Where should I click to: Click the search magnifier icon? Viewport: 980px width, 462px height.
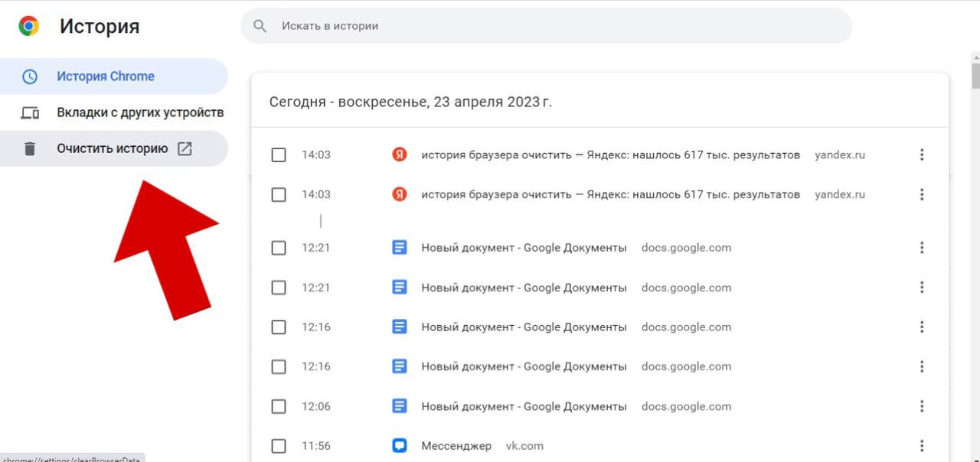click(x=260, y=26)
